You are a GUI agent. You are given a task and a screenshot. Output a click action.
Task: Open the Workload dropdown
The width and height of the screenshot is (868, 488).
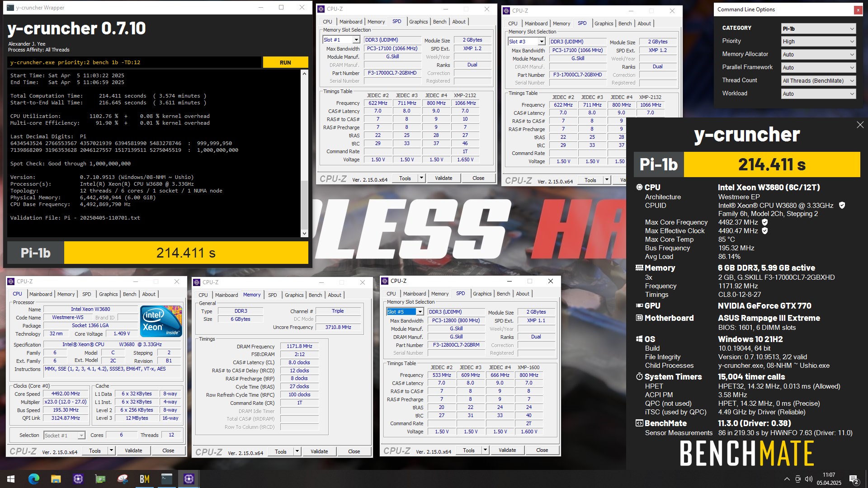[818, 94]
